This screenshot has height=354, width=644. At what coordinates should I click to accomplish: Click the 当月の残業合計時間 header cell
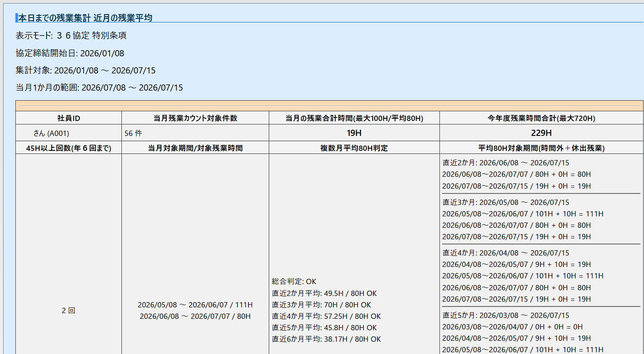(354, 118)
